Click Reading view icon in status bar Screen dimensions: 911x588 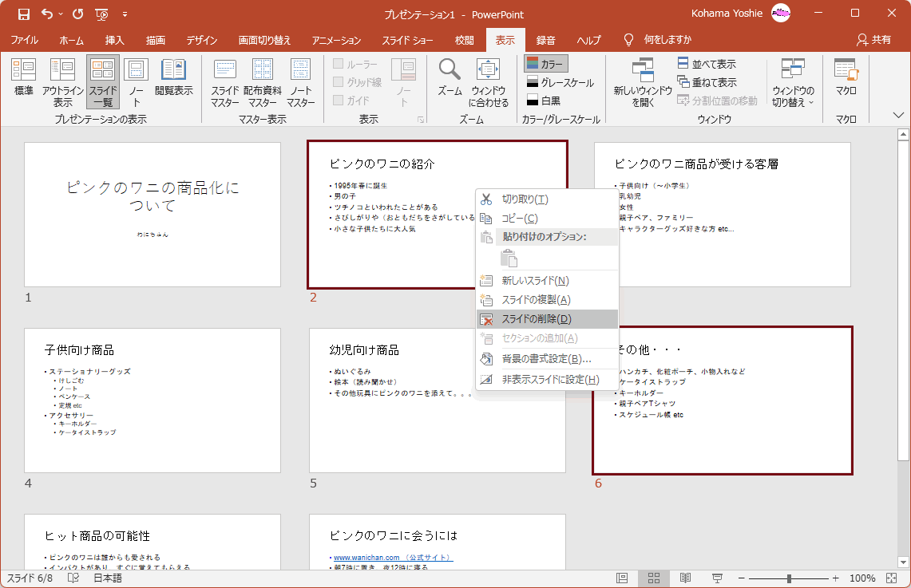686,578
